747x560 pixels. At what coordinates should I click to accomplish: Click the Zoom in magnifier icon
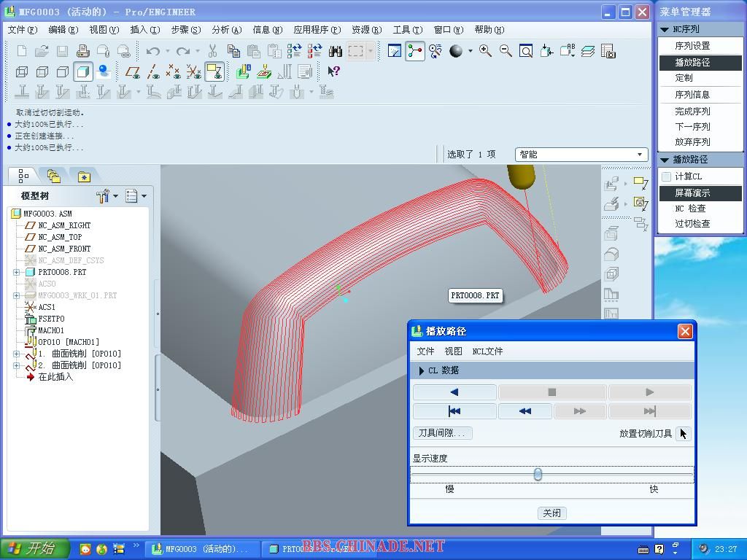[x=485, y=50]
